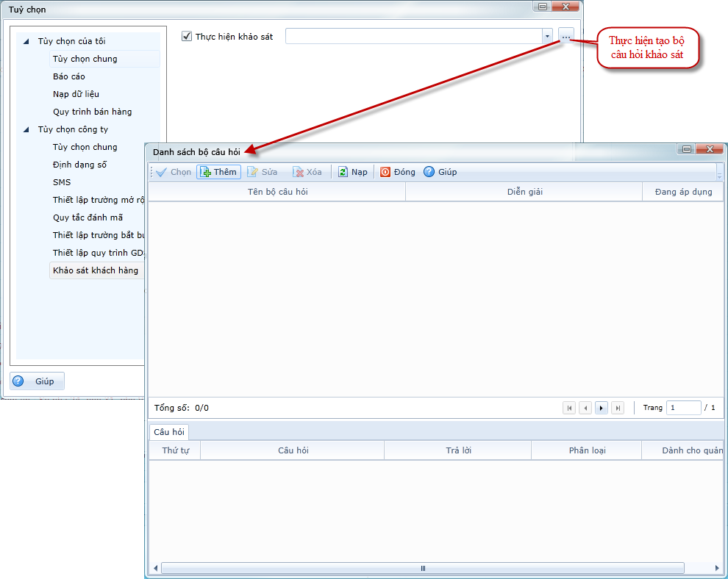Click the ellipsis button to create survey

[x=565, y=36]
